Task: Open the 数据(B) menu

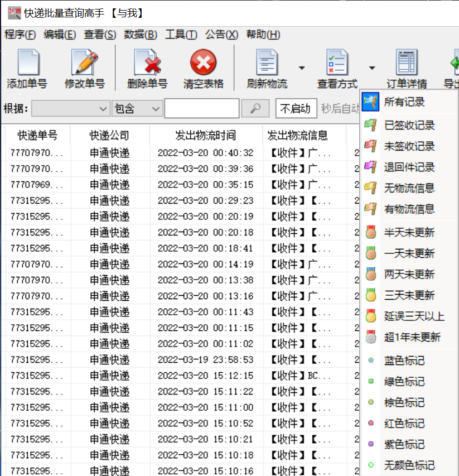Action: (x=140, y=35)
